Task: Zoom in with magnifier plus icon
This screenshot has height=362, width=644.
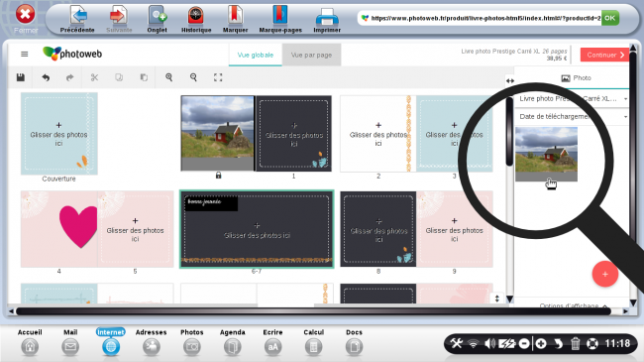Action: pos(168,77)
